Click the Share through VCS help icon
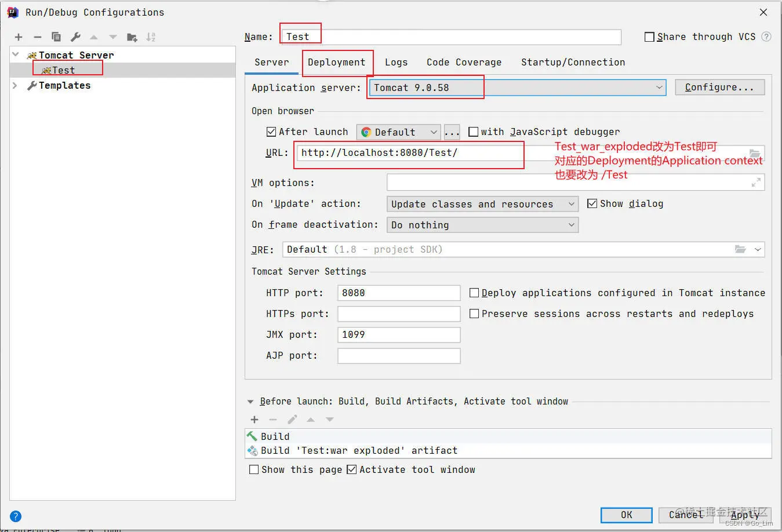Viewport: 782px width, 532px height. point(766,37)
